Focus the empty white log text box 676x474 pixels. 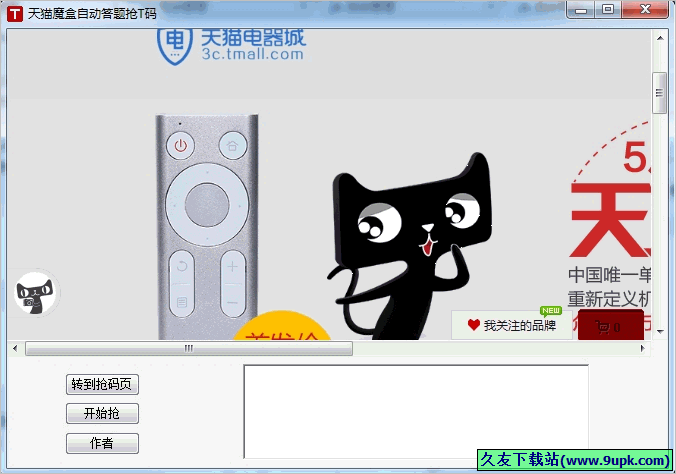tap(416, 411)
